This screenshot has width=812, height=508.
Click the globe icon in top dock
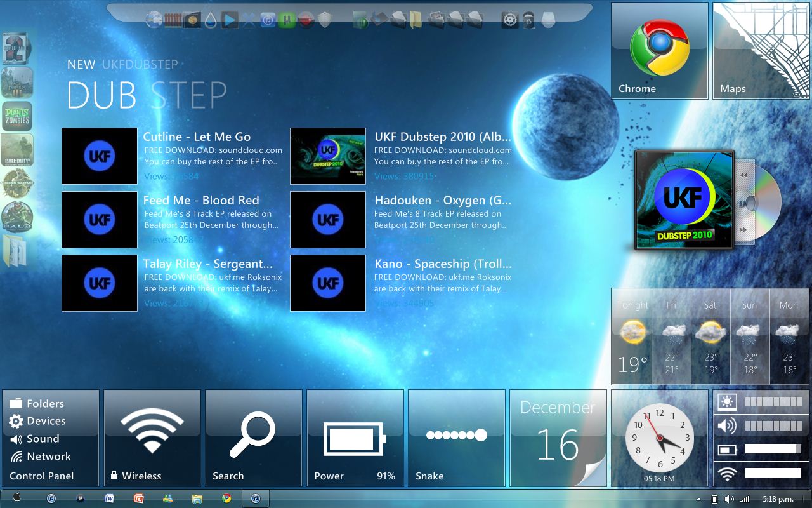[154, 20]
